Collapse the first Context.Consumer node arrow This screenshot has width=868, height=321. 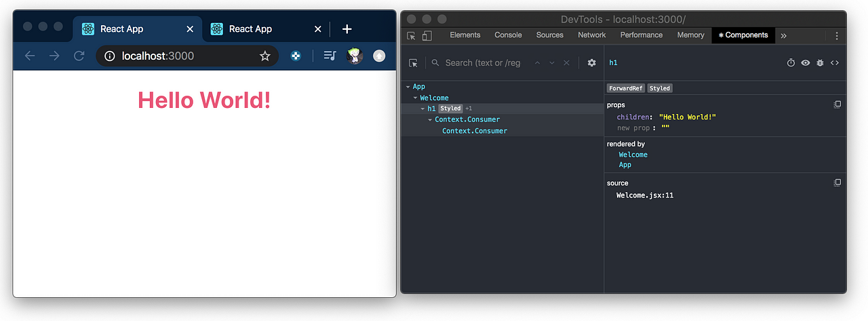(x=430, y=119)
